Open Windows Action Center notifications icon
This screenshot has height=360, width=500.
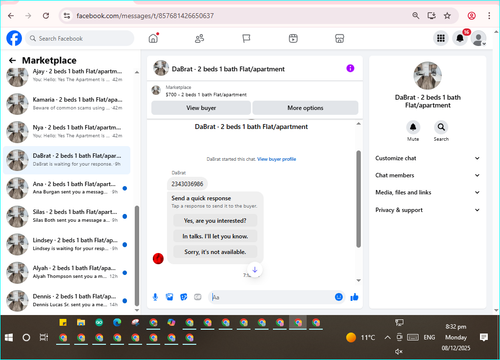(x=484, y=337)
